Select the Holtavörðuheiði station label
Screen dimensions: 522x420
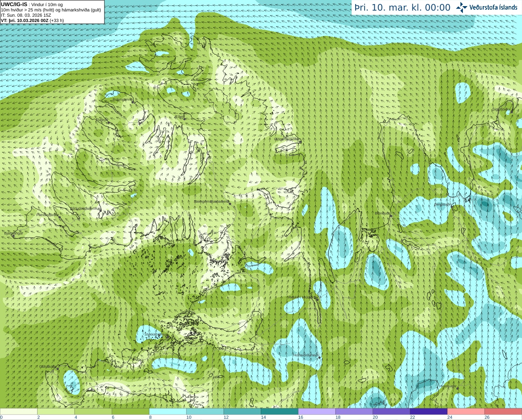pyautogui.click(x=306, y=355)
